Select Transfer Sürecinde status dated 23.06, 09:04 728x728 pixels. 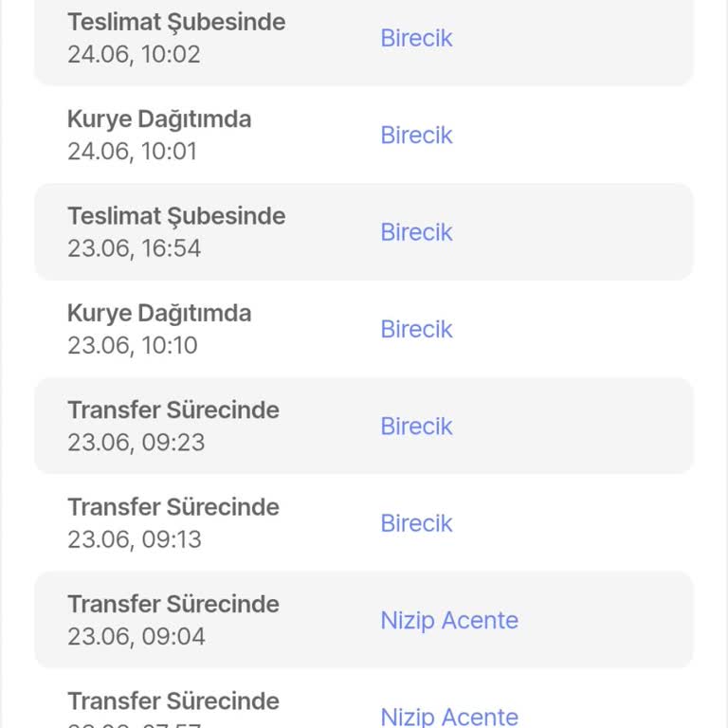[x=173, y=605]
